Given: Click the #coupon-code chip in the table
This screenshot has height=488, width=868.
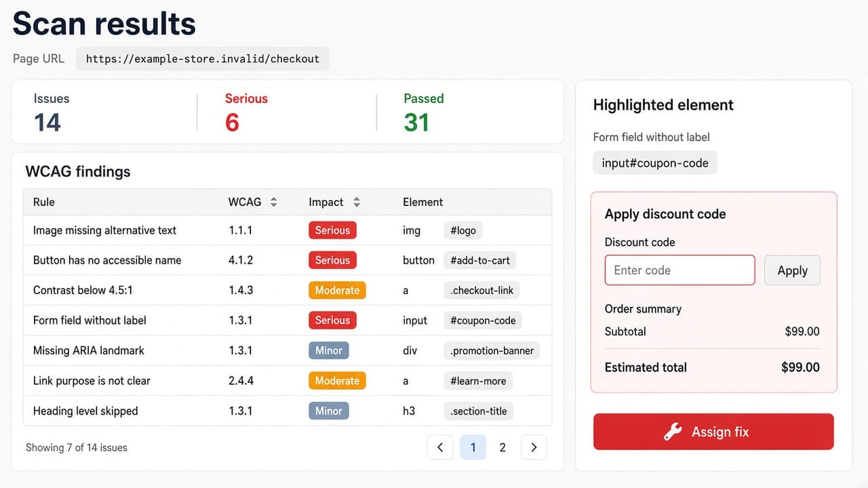Looking at the screenshot, I should tap(483, 321).
